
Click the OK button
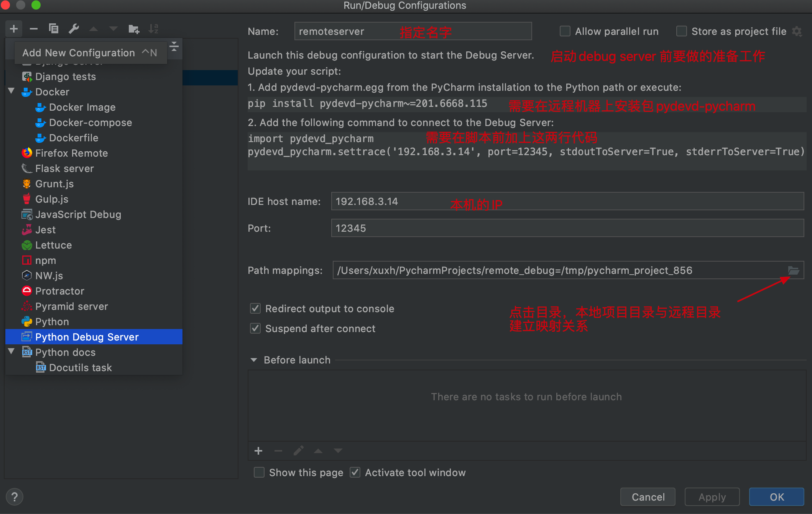tap(777, 497)
